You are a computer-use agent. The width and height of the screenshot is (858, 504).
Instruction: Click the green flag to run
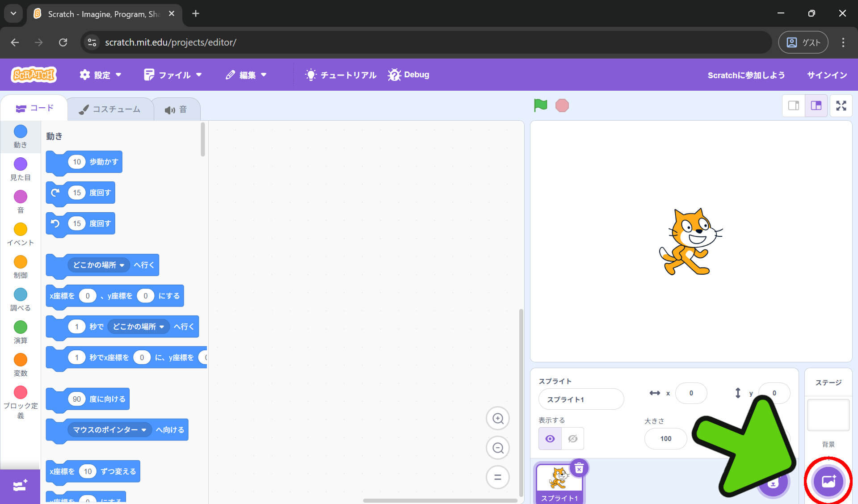pos(540,105)
